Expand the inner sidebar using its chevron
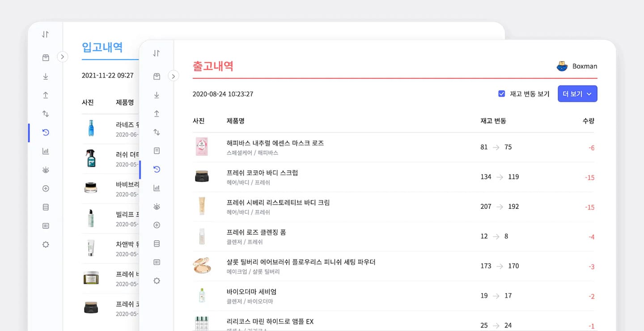 pyautogui.click(x=174, y=76)
